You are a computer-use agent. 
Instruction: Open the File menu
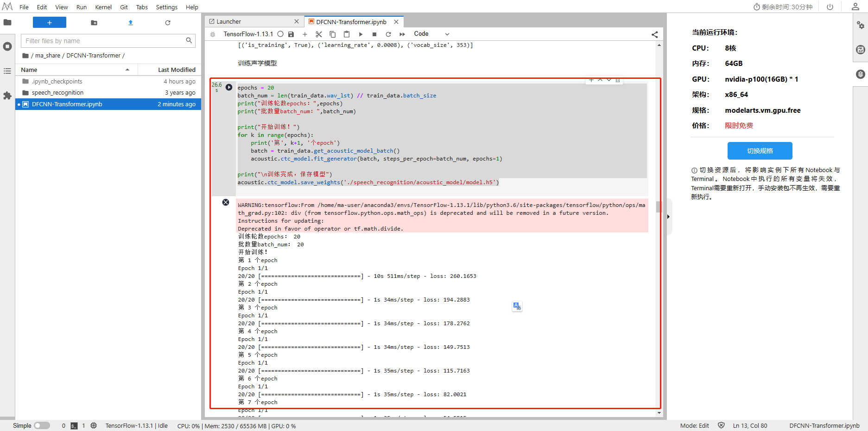click(24, 7)
